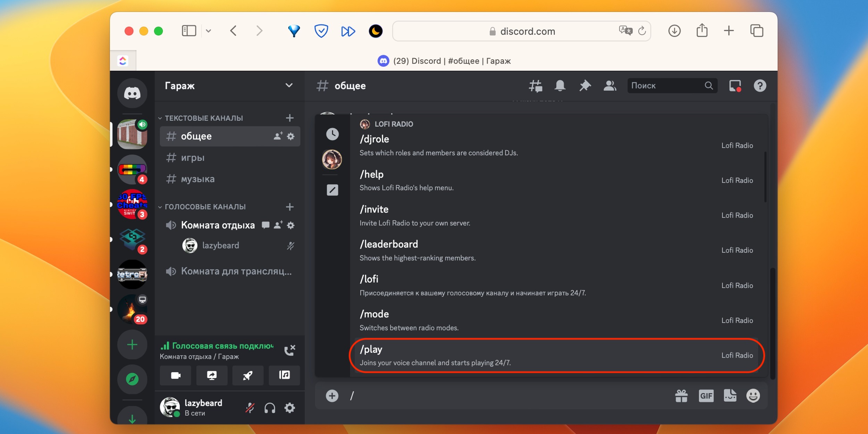Toggle microphone mute for lazybeard

pos(250,408)
